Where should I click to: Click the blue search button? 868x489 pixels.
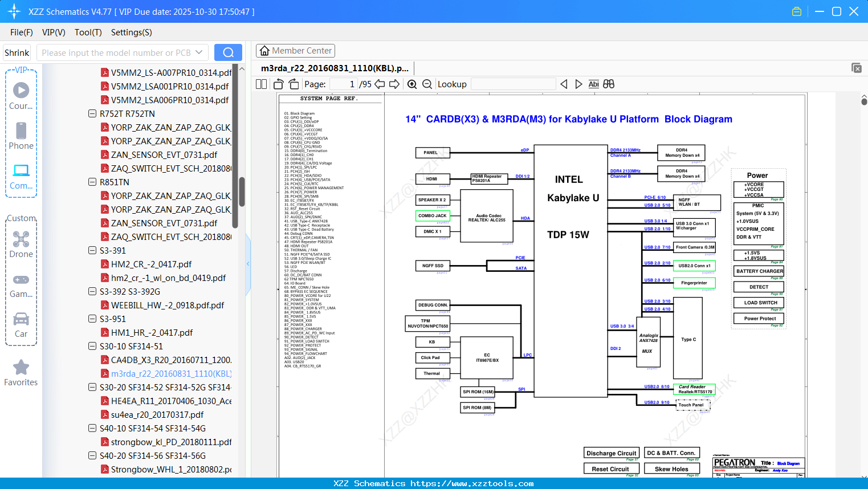click(x=228, y=52)
